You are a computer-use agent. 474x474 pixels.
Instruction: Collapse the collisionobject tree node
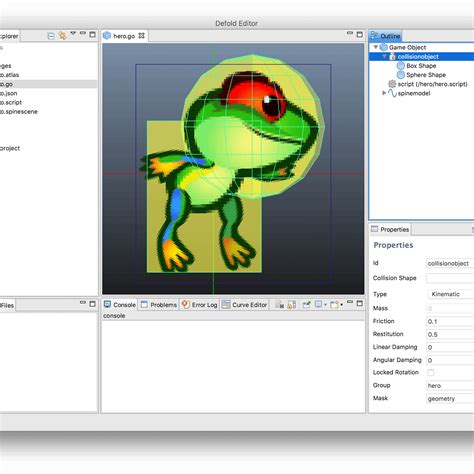(384, 57)
